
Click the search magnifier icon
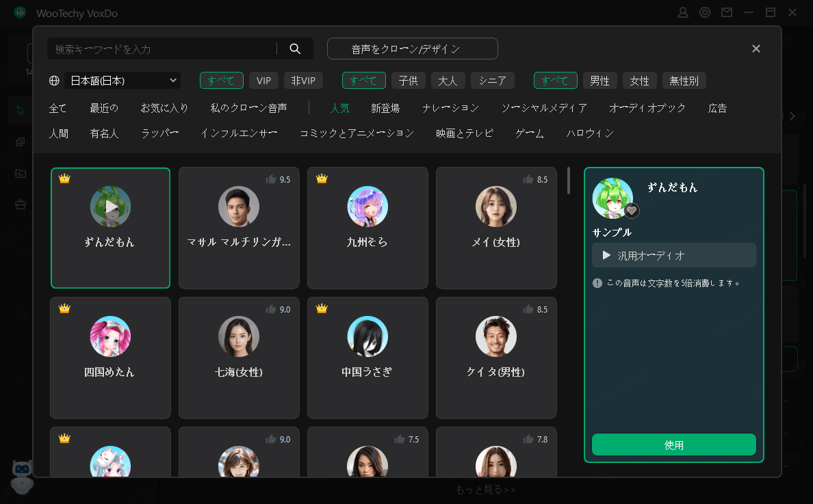point(295,49)
